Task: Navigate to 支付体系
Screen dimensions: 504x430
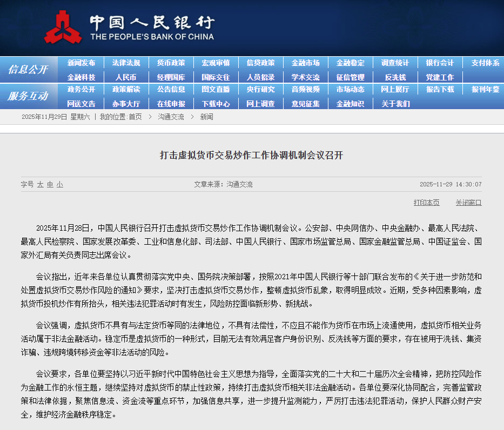Action: (486, 63)
